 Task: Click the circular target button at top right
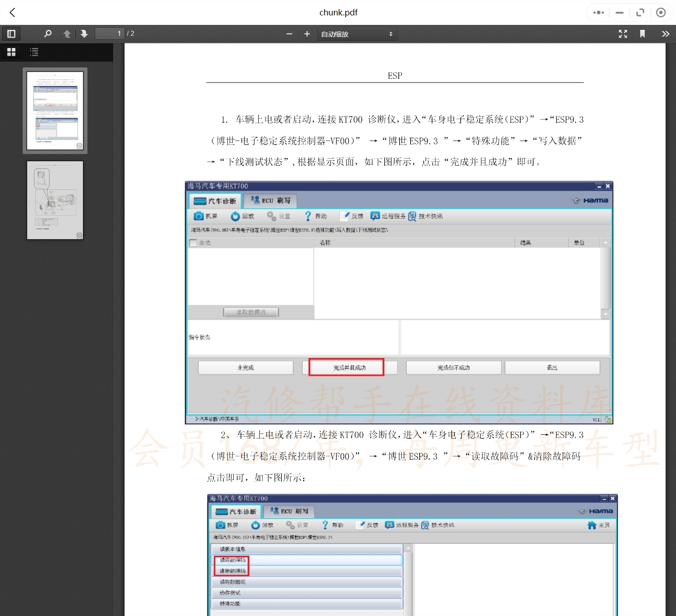(x=661, y=13)
